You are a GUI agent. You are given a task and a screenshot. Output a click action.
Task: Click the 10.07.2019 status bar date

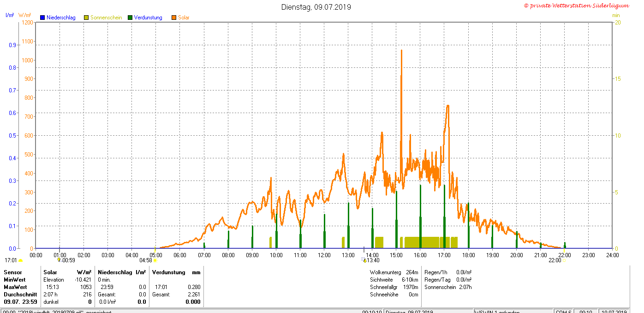(x=614, y=312)
